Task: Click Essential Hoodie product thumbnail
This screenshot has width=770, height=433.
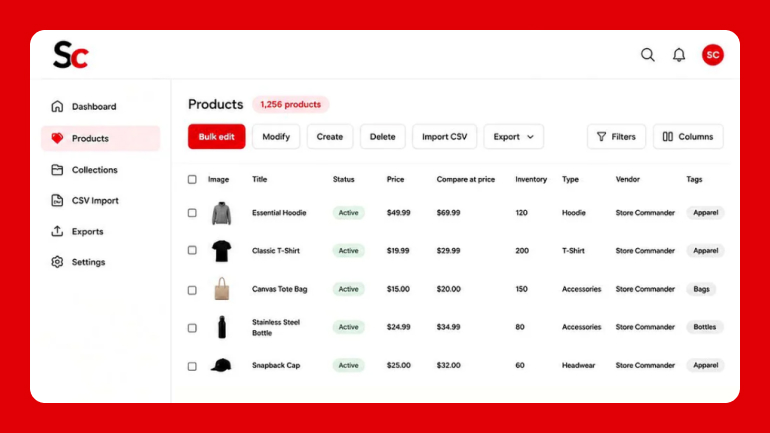Action: (x=221, y=213)
